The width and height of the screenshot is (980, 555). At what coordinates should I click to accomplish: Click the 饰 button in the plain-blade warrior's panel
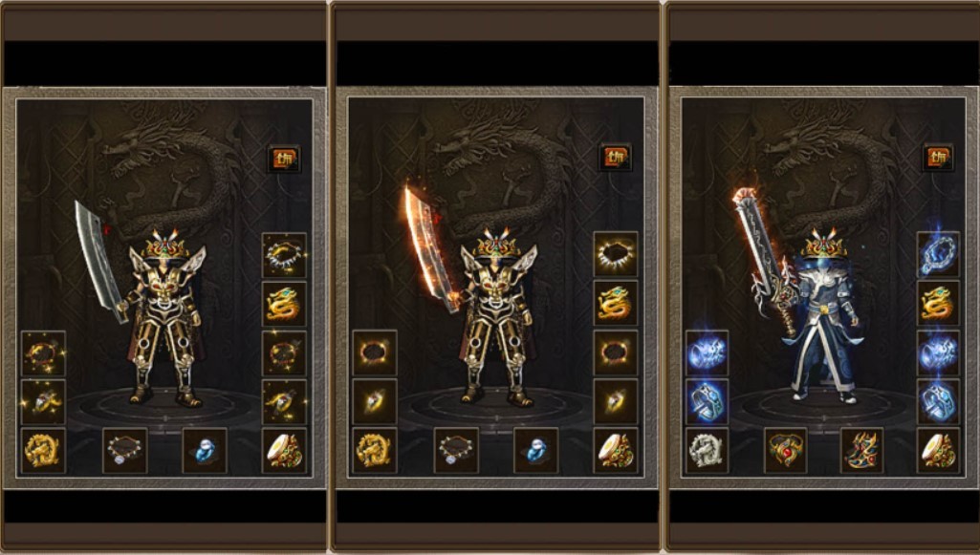tap(284, 159)
